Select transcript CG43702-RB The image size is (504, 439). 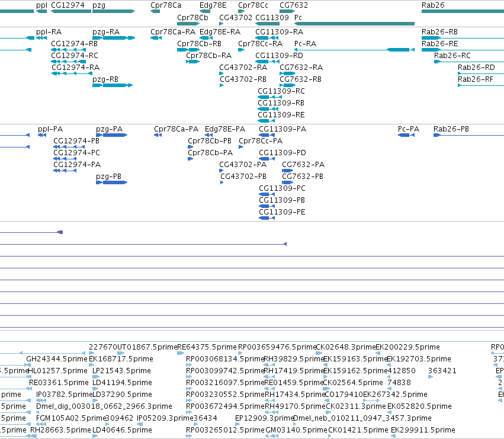tap(243, 79)
